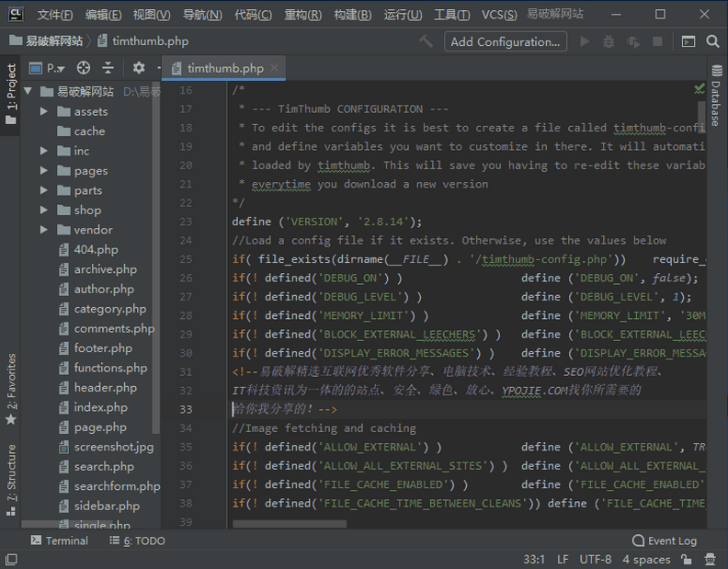This screenshot has width=728, height=569.
Task: Open the VCS(S) menu
Action: pos(498,15)
